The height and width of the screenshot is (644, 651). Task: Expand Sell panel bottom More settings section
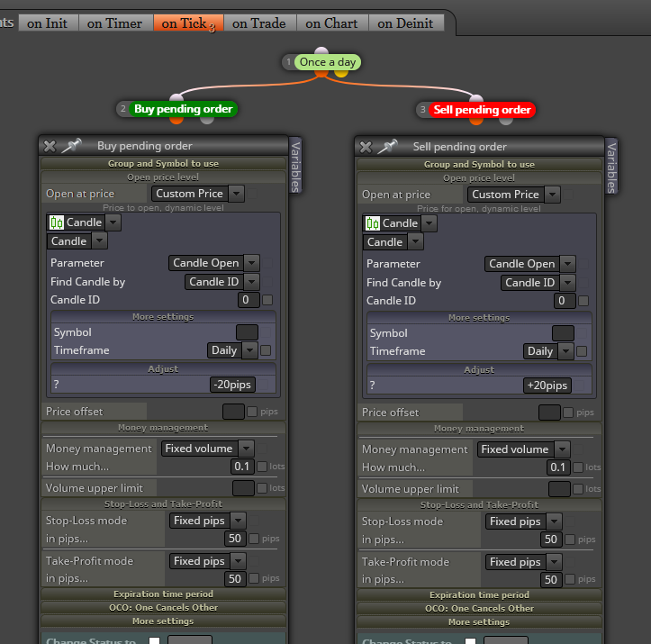(x=479, y=622)
